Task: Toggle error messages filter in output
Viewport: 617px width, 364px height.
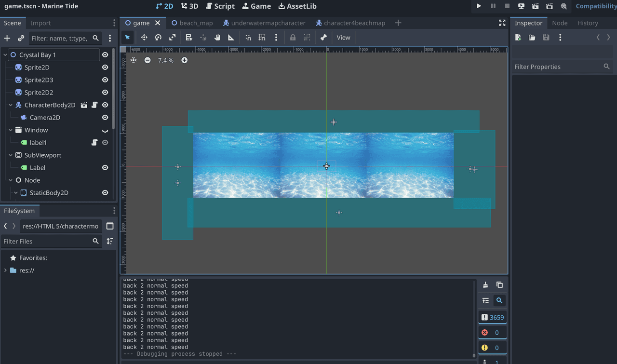Action: tap(492, 333)
